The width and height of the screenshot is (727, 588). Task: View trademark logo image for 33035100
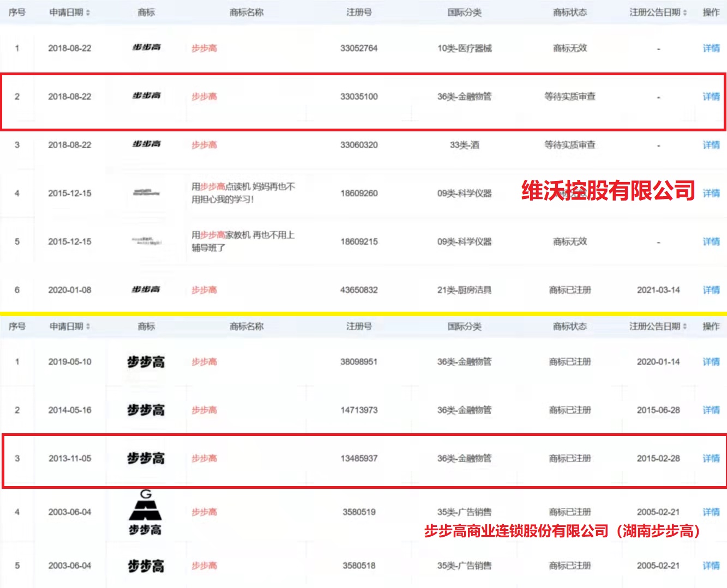[x=146, y=95]
